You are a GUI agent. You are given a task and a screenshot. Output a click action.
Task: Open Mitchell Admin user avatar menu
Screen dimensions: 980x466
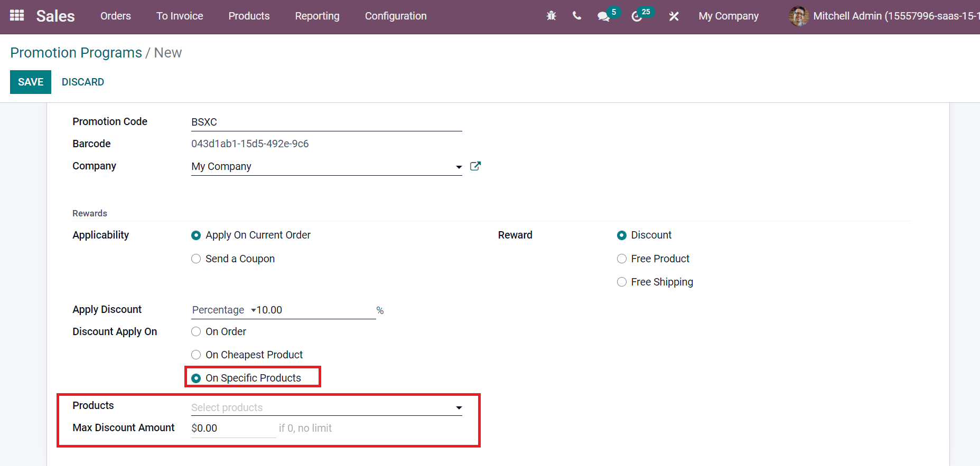[884, 16]
